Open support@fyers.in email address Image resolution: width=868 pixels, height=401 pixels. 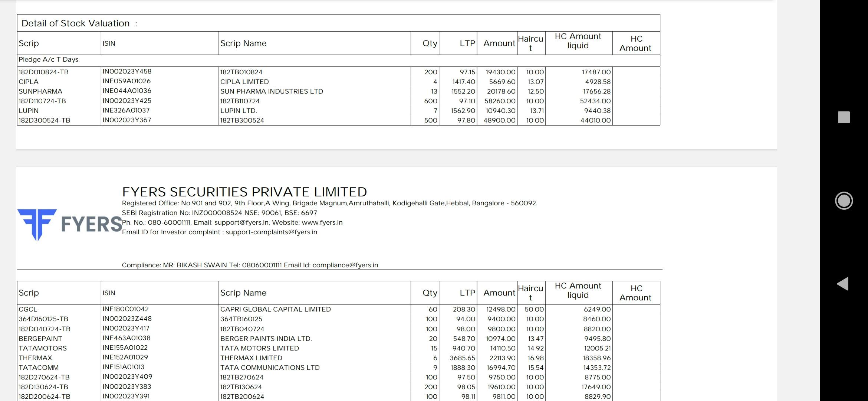point(241,222)
